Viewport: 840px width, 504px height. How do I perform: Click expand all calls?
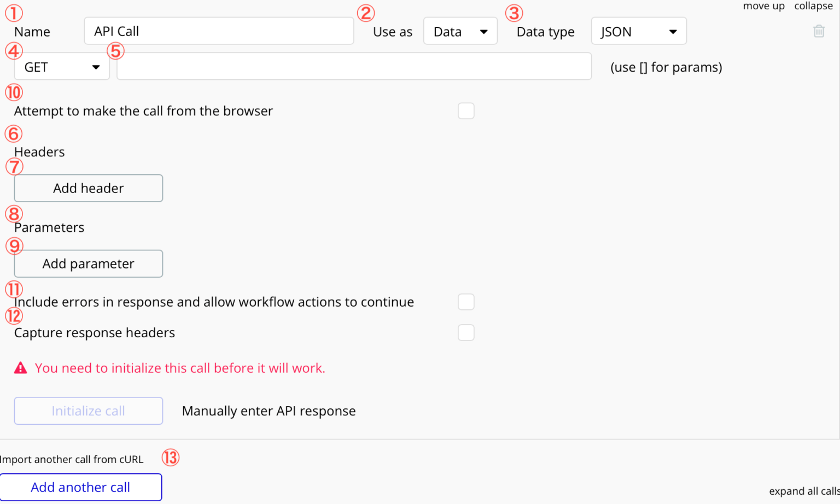[803, 491]
